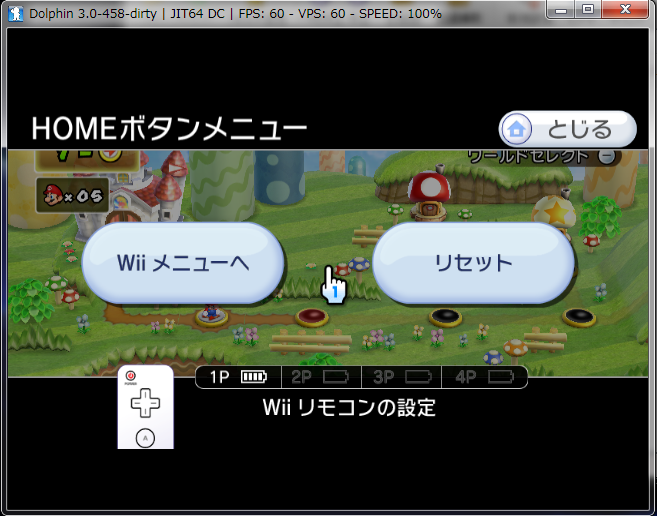The height and width of the screenshot is (516, 657).
Task: Click Mario standing on the map node
Action: click(211, 312)
